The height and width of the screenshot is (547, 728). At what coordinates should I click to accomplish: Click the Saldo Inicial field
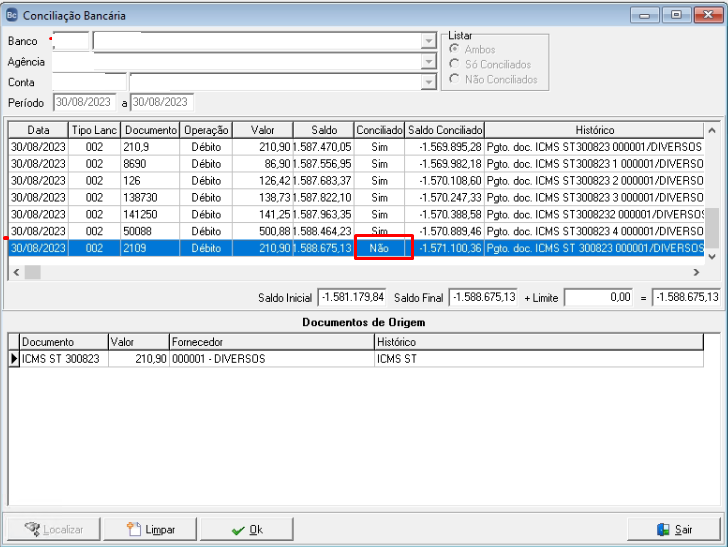tap(352, 297)
